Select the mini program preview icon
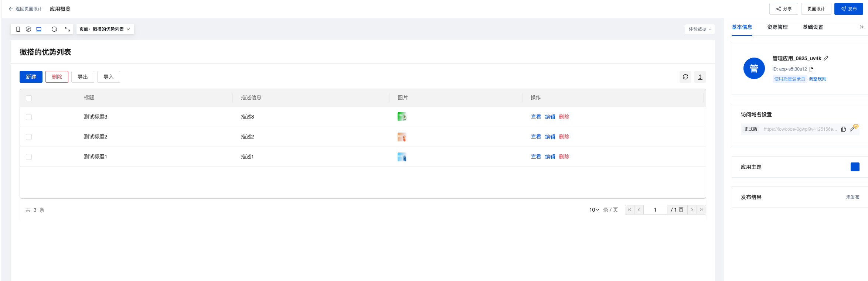 point(28,29)
